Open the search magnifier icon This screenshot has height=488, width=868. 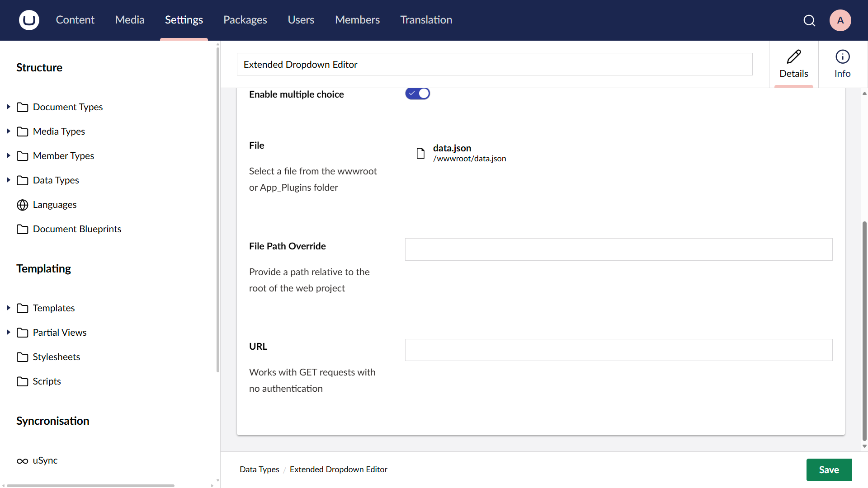coord(809,20)
